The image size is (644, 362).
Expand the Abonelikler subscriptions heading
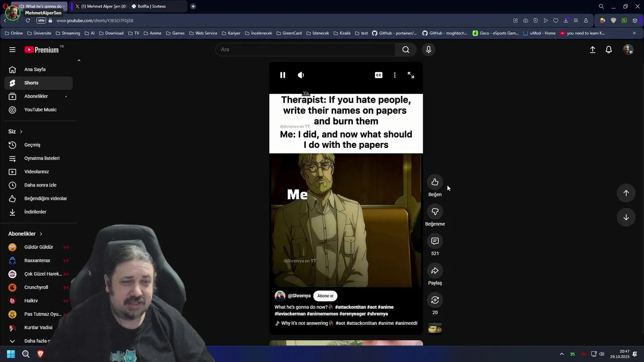click(x=25, y=234)
